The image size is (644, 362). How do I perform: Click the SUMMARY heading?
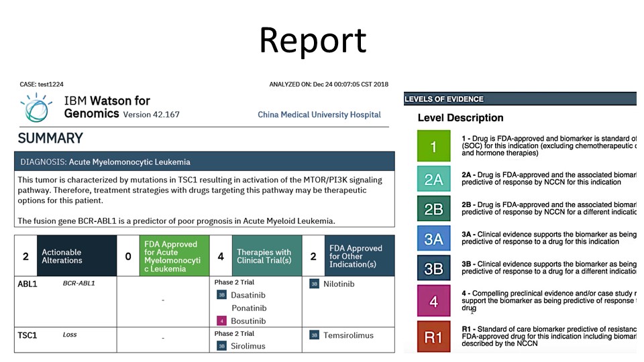tap(50, 138)
